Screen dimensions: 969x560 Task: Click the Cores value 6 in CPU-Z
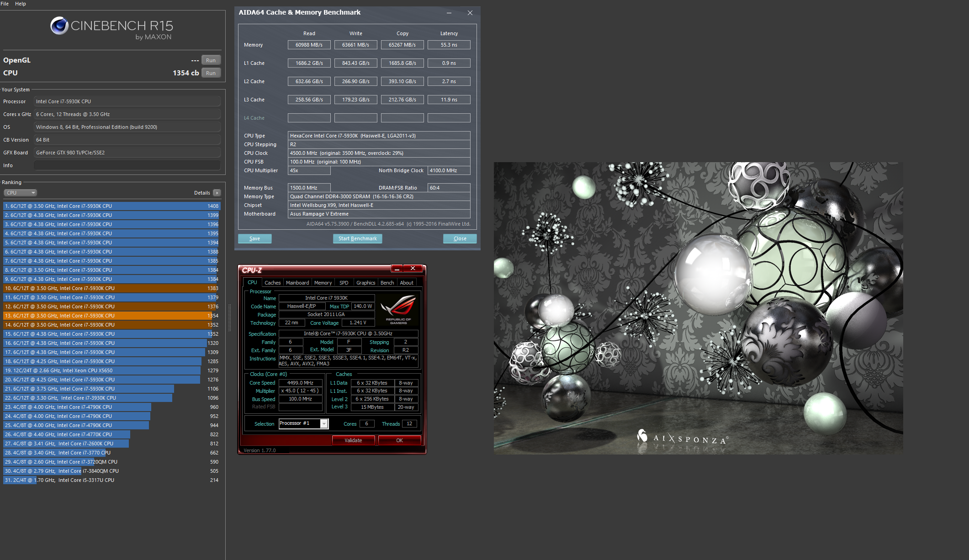[366, 424]
